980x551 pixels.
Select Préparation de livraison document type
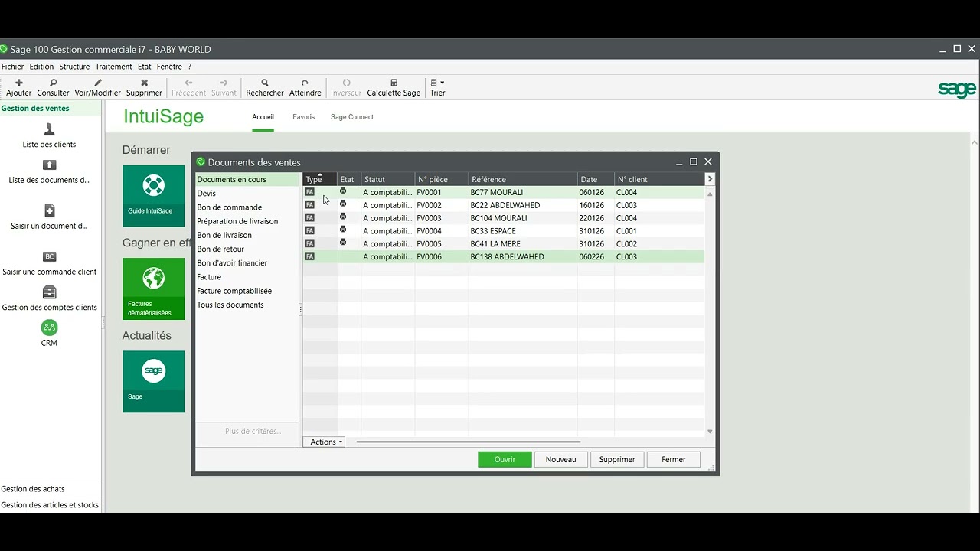[237, 221]
